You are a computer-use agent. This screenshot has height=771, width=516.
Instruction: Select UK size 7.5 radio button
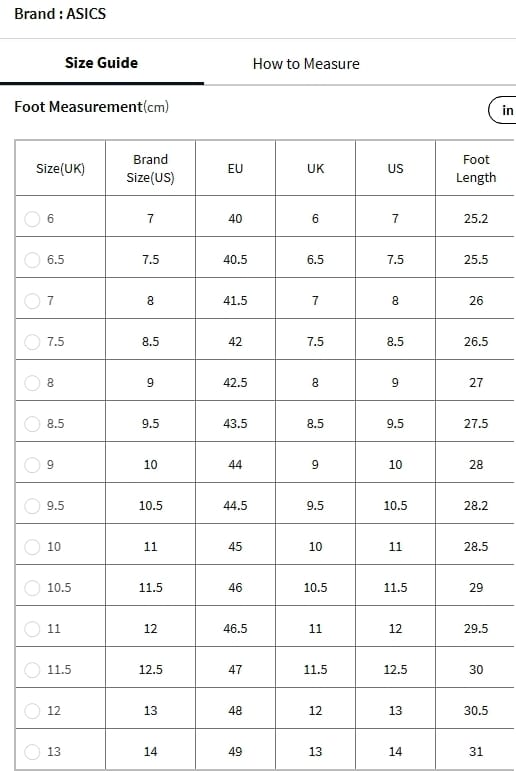tap(32, 342)
